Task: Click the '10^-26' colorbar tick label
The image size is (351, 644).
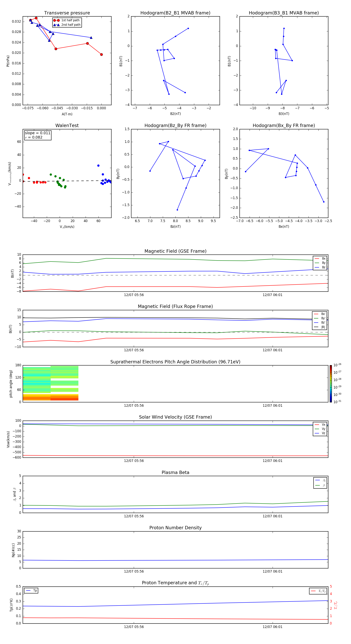Action: click(x=337, y=365)
